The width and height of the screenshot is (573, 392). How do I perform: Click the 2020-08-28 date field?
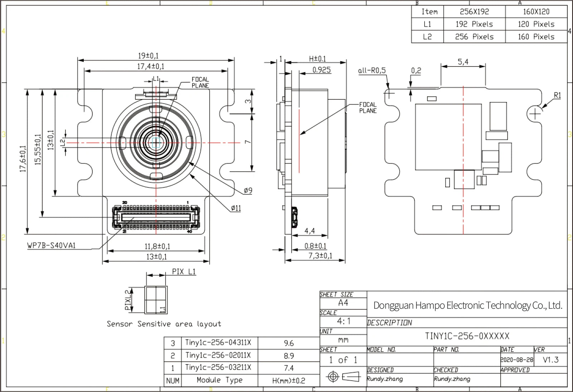(516, 360)
